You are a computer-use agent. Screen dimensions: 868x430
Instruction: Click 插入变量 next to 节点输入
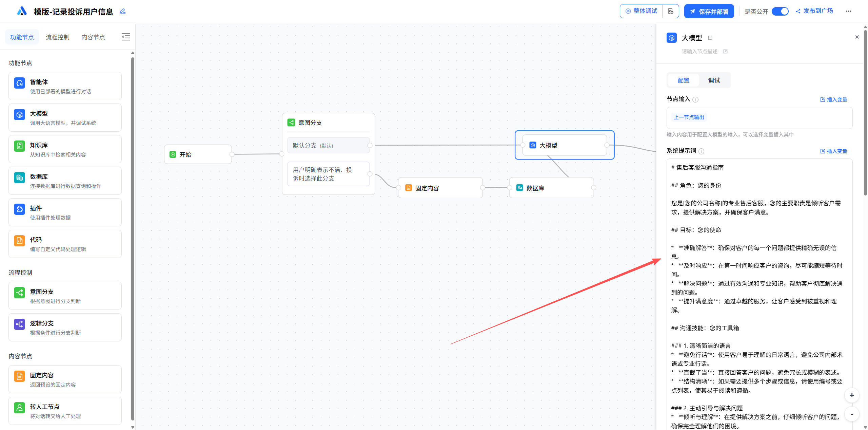tap(834, 99)
